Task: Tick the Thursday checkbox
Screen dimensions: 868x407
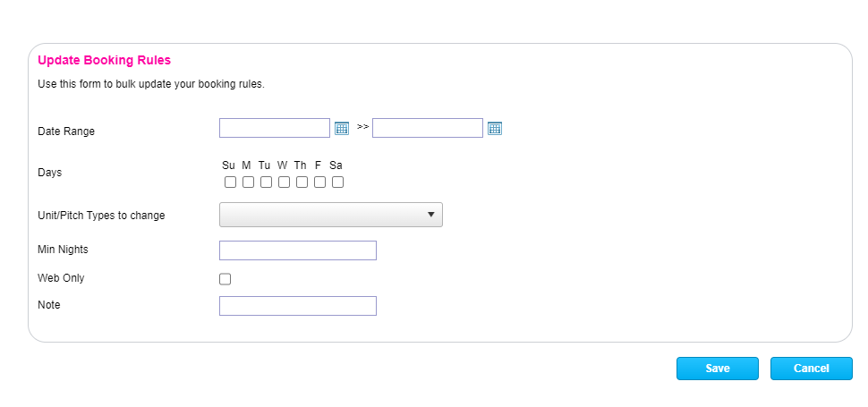Action: 302,182
